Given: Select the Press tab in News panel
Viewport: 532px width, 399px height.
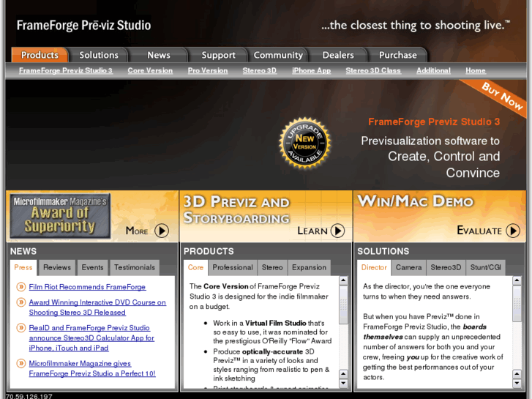Looking at the screenshot, I should pos(23,267).
